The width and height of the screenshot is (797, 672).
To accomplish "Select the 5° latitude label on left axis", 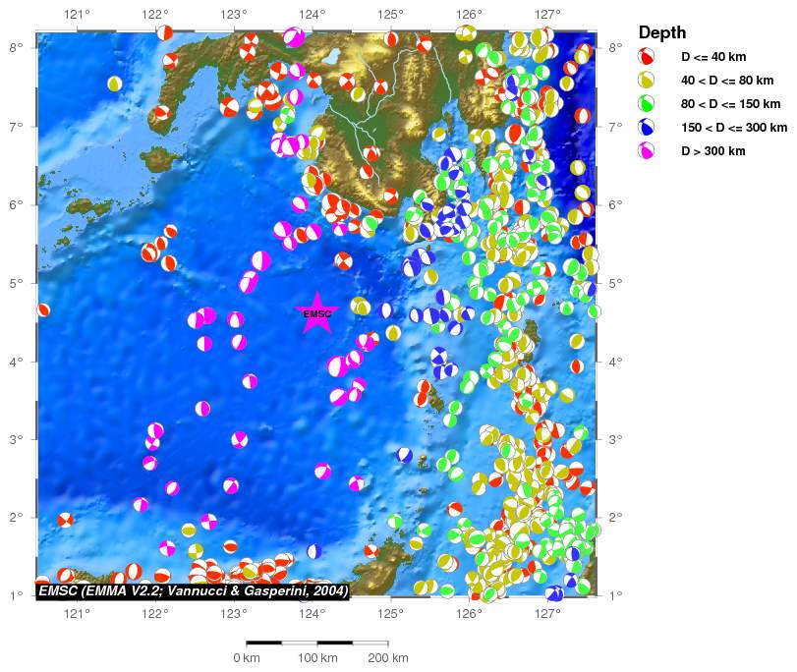I will coord(21,283).
